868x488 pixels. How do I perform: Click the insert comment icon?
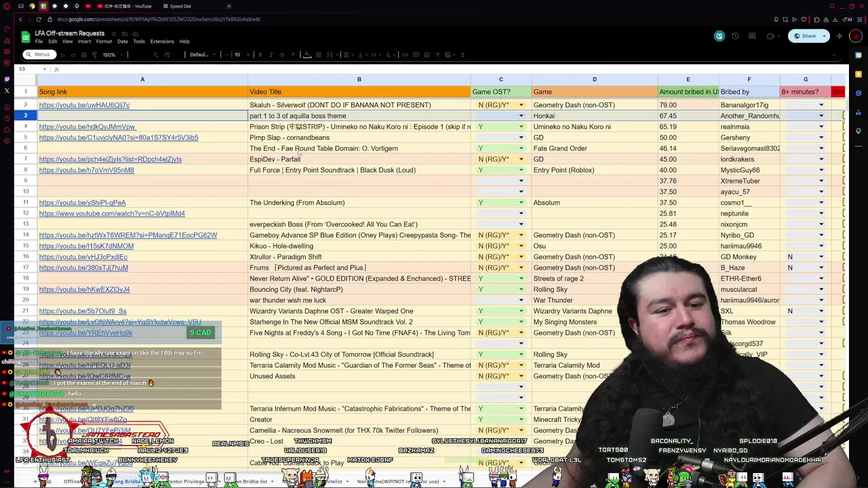[x=416, y=54]
